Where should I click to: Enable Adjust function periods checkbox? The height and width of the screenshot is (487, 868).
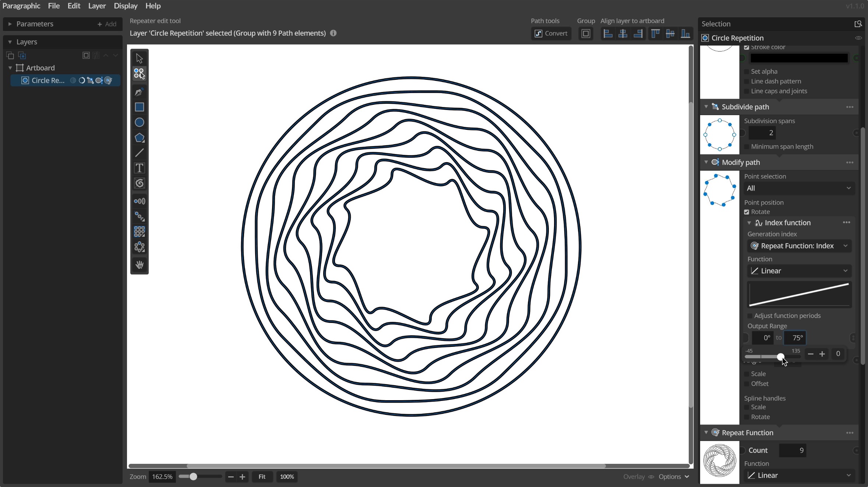[750, 316]
